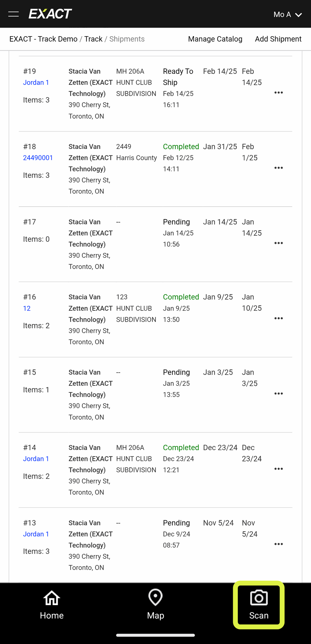The image size is (311, 644).
Task: Show actions menu for shipment #13
Action: pos(278,544)
